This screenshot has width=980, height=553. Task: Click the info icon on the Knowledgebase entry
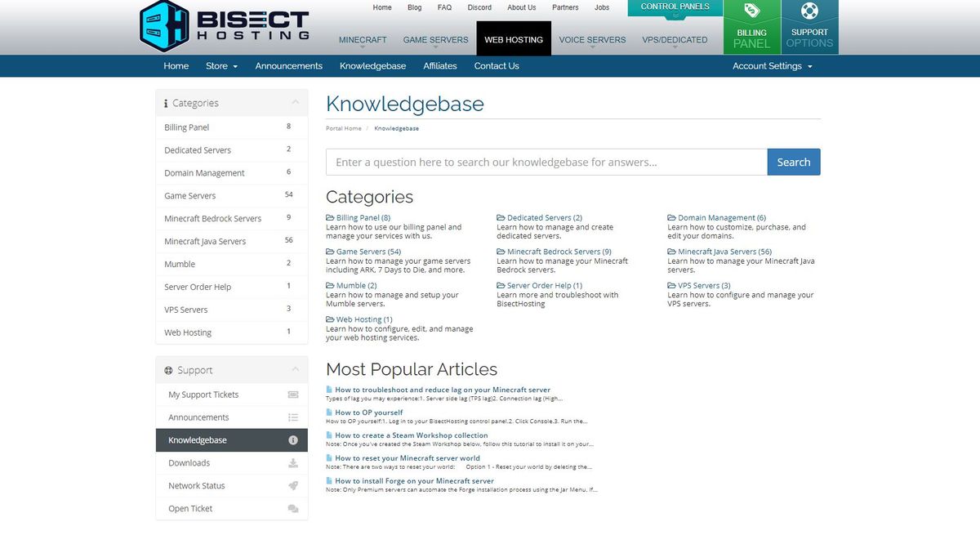click(292, 439)
